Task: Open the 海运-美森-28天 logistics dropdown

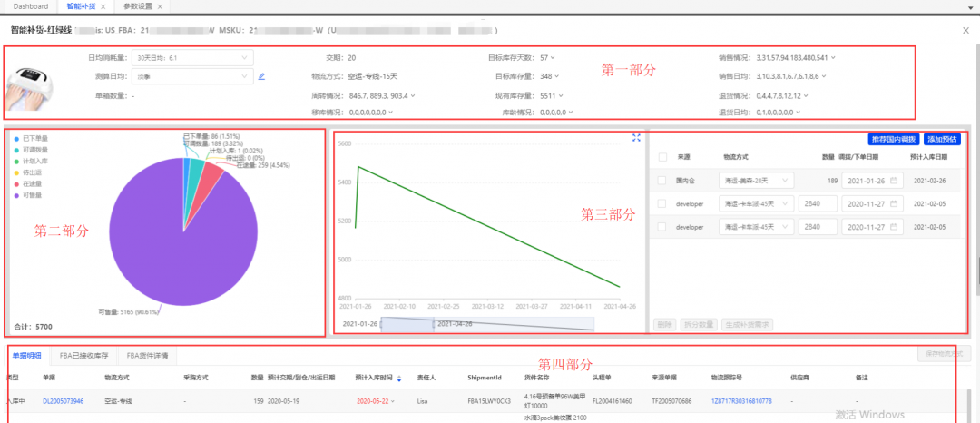Action: coord(756,181)
